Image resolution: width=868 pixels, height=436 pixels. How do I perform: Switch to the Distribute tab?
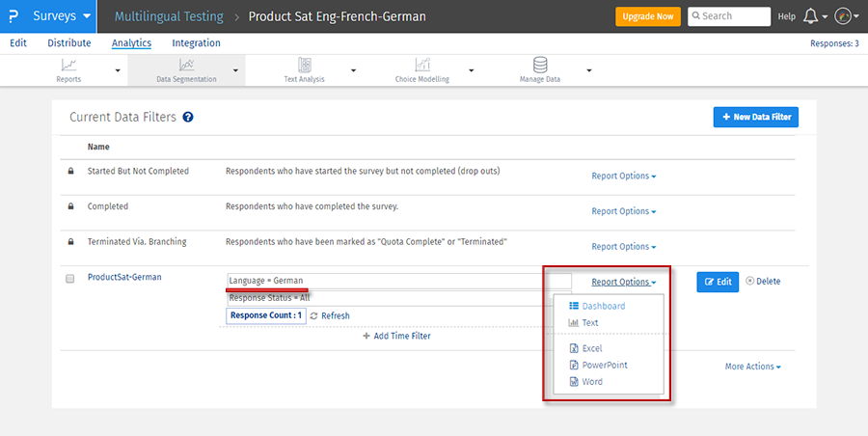[68, 43]
